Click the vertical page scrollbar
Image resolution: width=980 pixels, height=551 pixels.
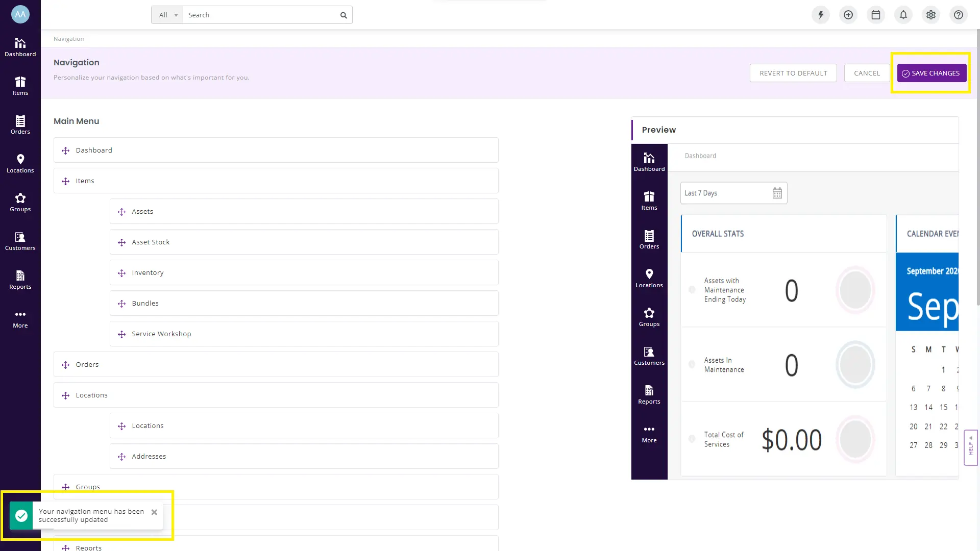(x=977, y=168)
